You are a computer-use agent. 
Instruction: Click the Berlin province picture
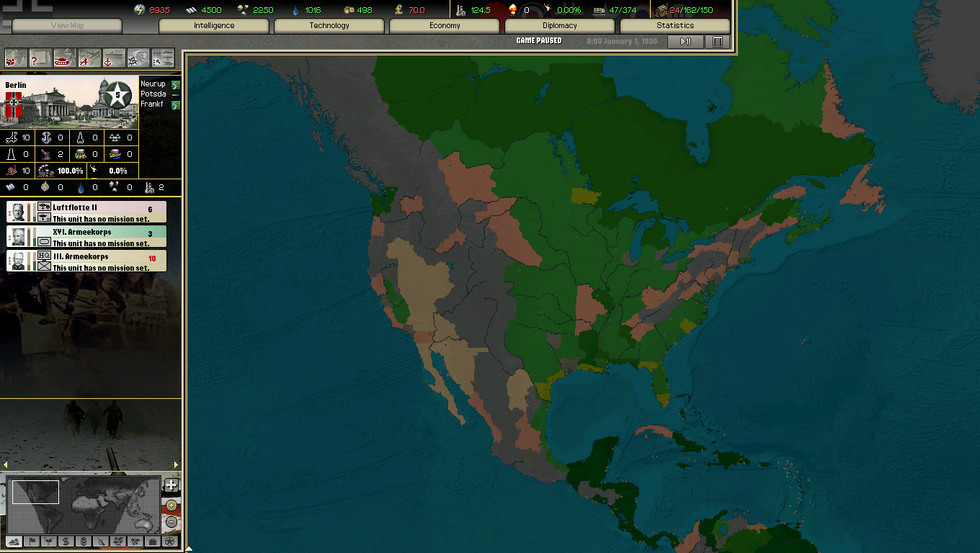pyautogui.click(x=69, y=102)
